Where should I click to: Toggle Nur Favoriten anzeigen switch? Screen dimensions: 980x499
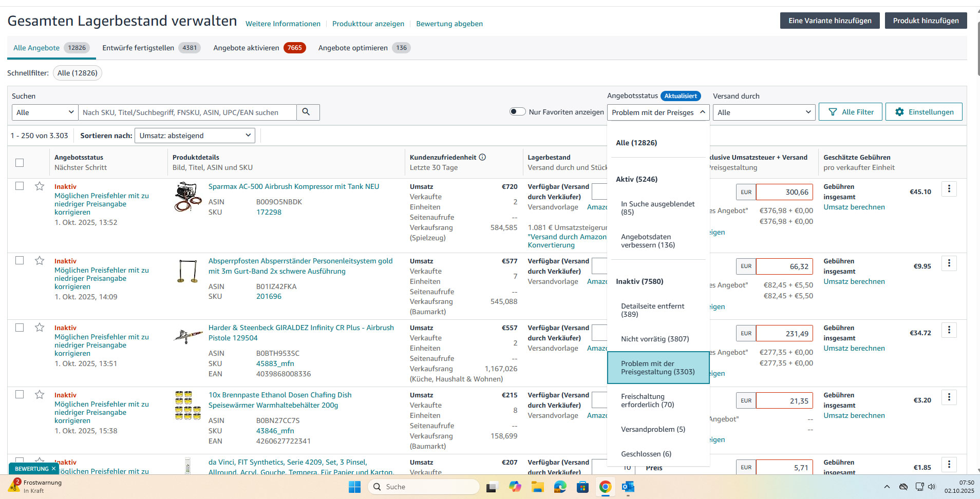(x=517, y=112)
